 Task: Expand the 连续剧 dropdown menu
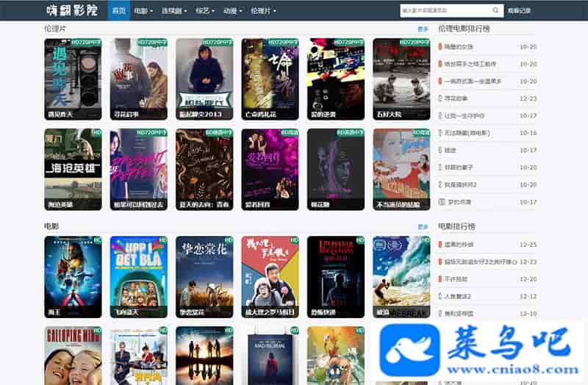(x=174, y=11)
